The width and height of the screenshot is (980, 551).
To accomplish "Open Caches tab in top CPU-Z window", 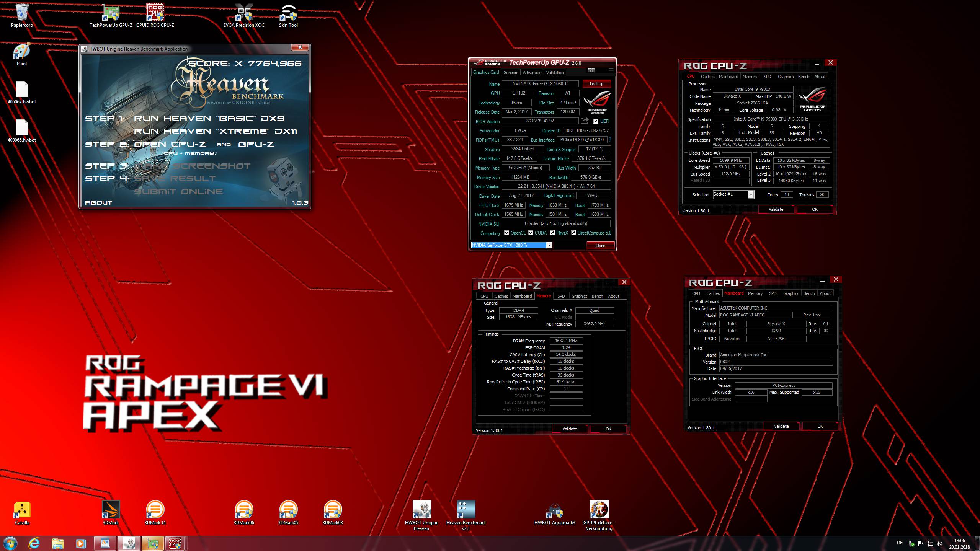I will [707, 77].
